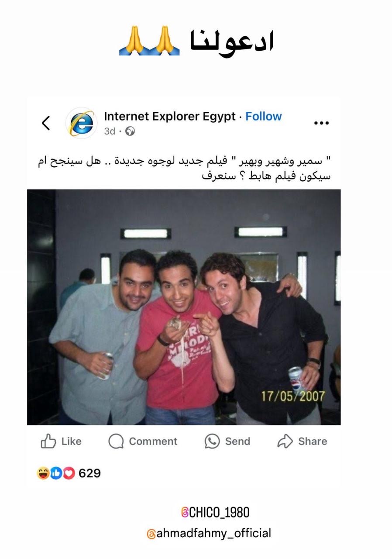Click the 3d post timestamp
Viewport: 392px width, 559px height.
coord(110,131)
